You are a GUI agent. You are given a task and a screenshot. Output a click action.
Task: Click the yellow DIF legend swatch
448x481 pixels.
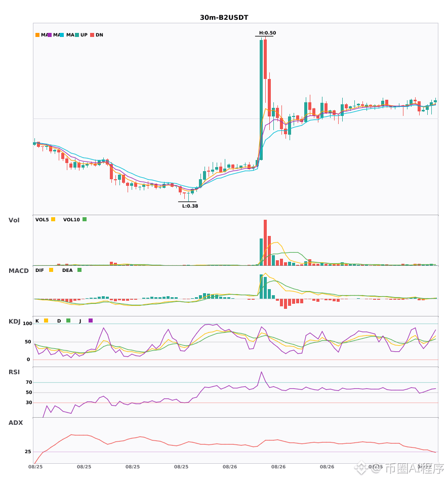click(x=51, y=270)
